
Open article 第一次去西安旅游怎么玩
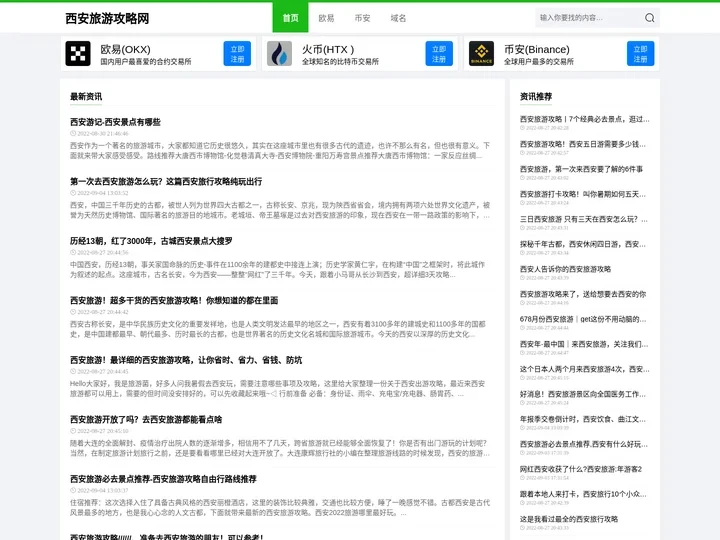[x=166, y=181]
